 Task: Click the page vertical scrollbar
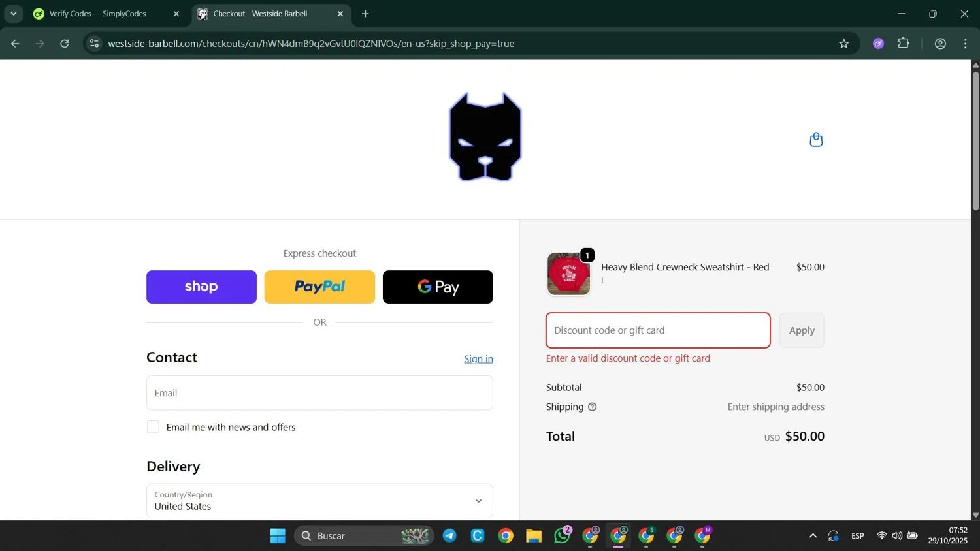point(975,140)
